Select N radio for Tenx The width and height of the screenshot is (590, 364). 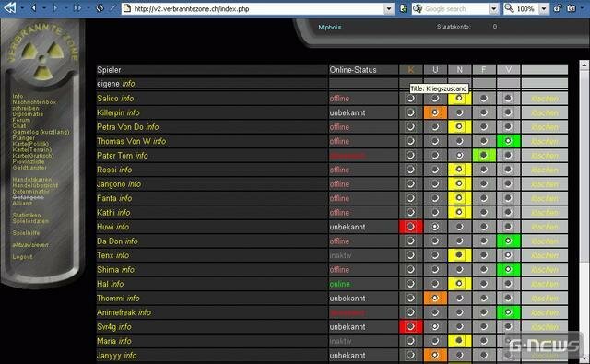pos(459,255)
